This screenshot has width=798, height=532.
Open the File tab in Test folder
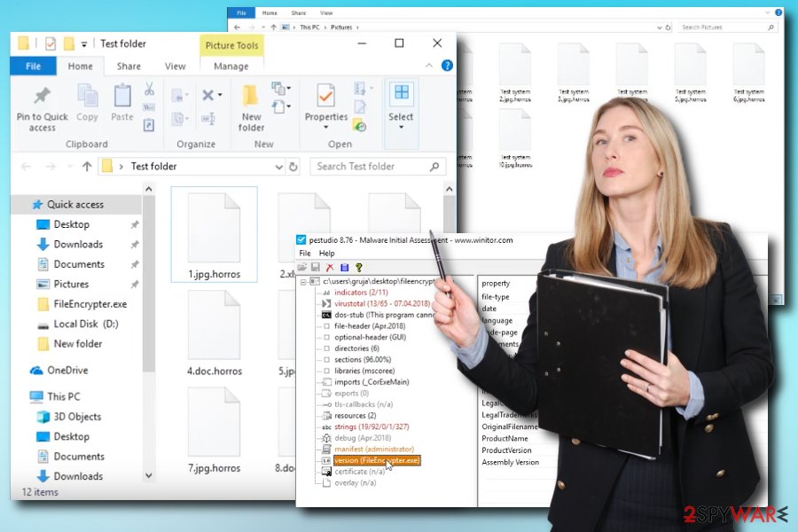point(33,66)
